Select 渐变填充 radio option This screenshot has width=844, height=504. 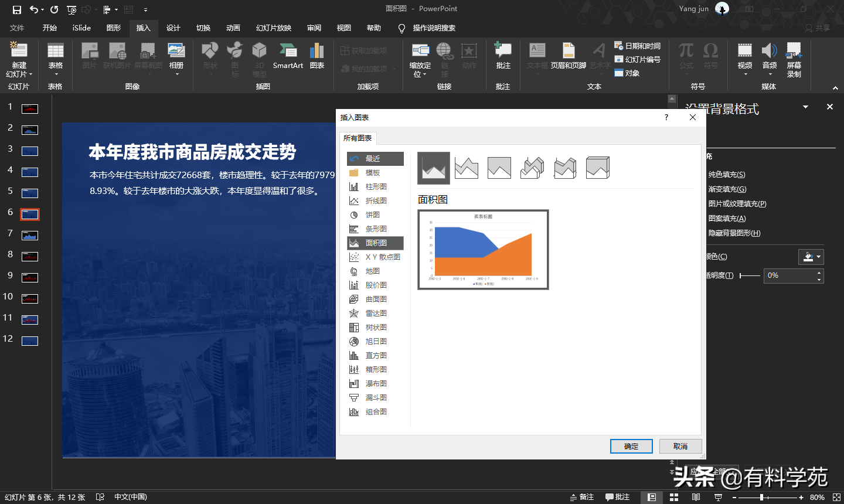pyautogui.click(x=727, y=189)
